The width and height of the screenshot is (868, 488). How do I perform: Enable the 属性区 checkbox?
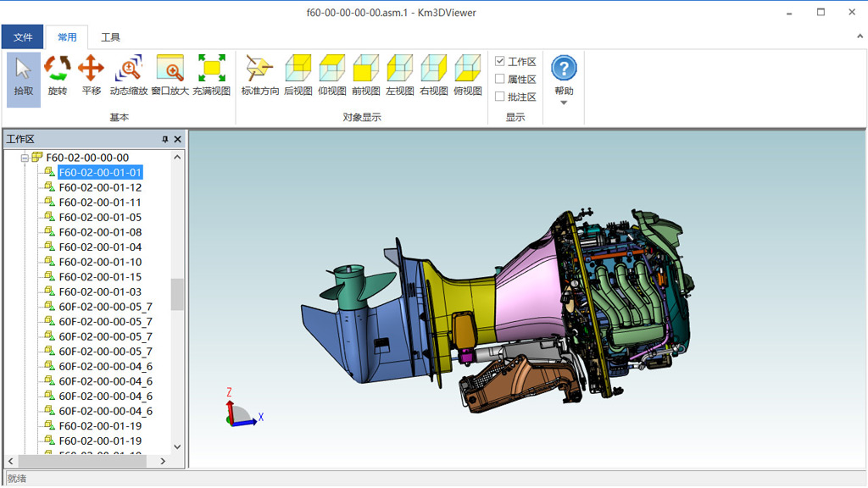500,78
